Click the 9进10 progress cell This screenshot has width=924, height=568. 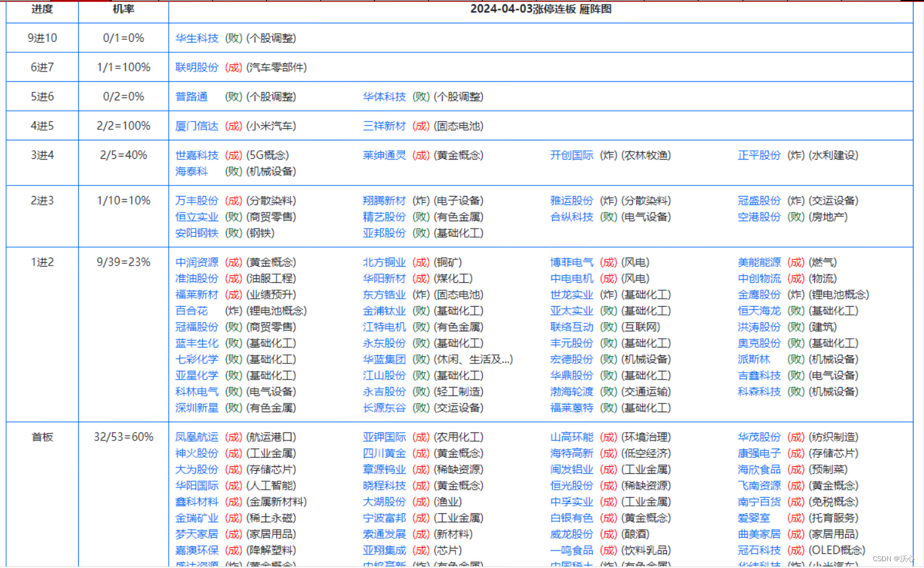(x=43, y=38)
